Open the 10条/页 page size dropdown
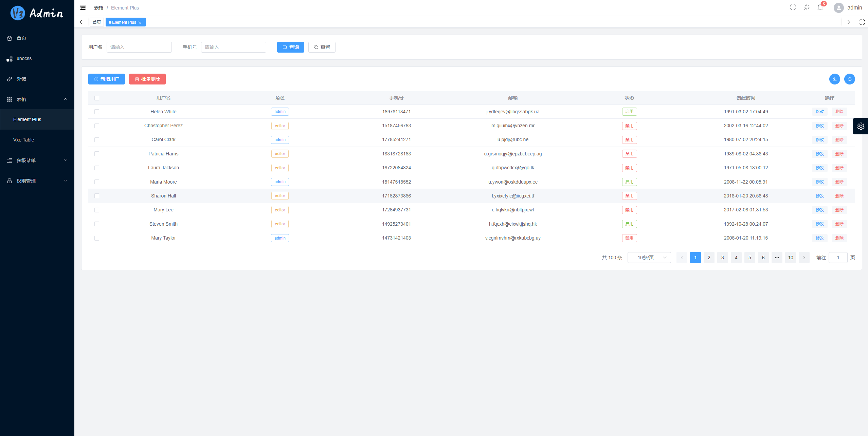The height and width of the screenshot is (436, 868). [x=649, y=257]
